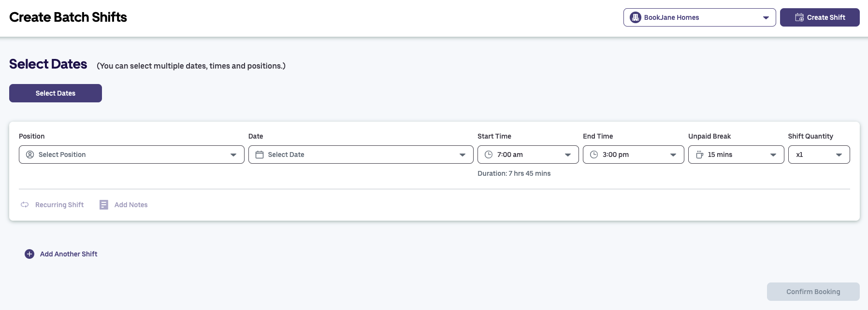Click the calendar icon in Date field
The width and height of the screenshot is (868, 310).
coord(260,155)
